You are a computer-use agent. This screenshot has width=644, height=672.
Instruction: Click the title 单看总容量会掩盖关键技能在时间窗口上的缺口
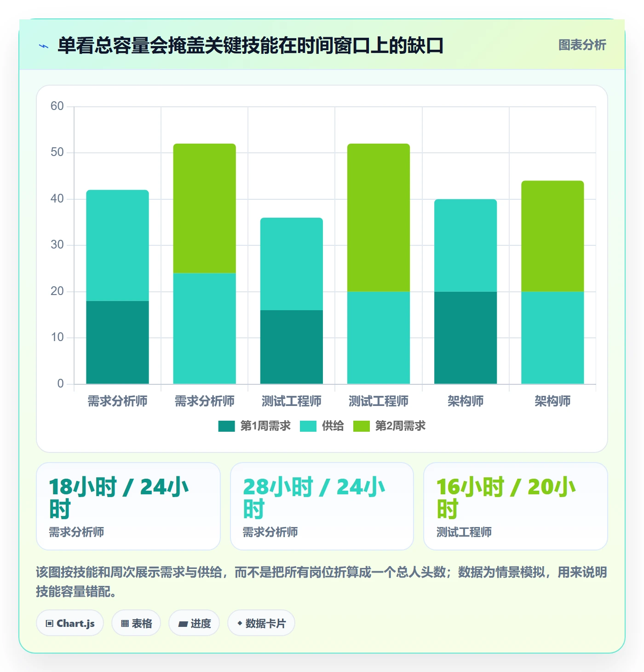tap(250, 46)
